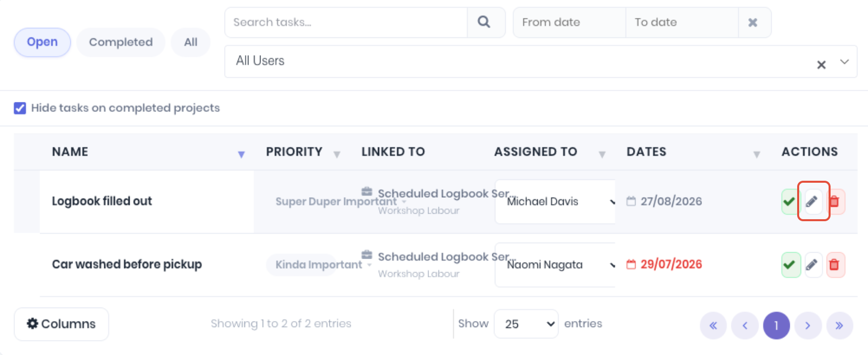Clear the All Users selection
The image size is (868, 355).
(x=821, y=64)
